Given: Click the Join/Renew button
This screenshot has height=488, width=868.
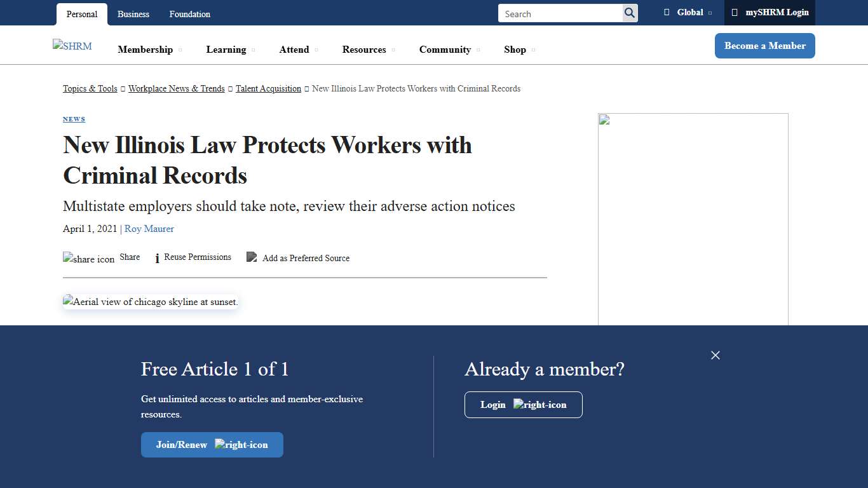Looking at the screenshot, I should tap(212, 445).
